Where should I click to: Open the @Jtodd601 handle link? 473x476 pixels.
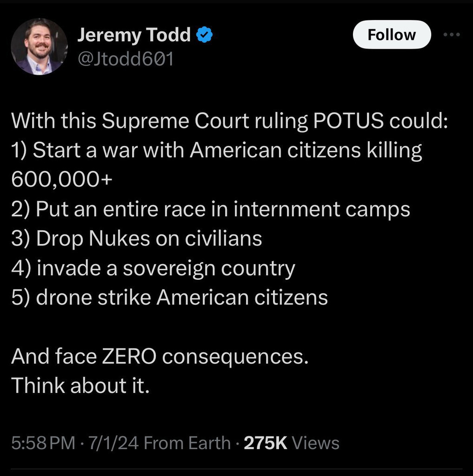[126, 59]
